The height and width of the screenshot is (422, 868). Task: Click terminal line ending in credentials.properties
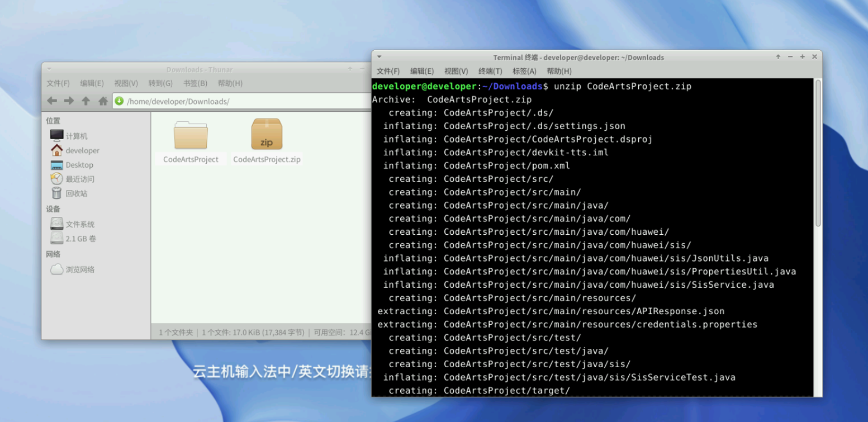pos(567,324)
